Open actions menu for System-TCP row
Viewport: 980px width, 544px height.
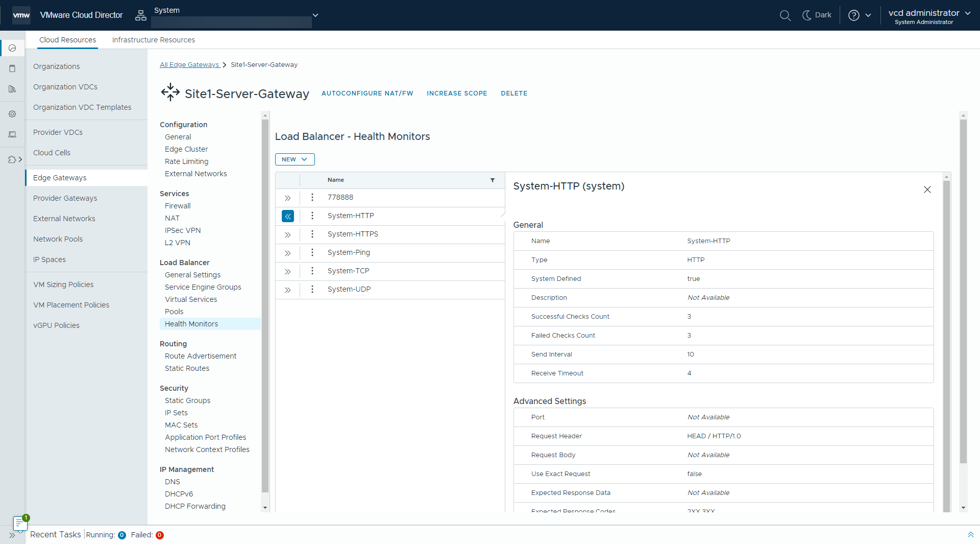(312, 271)
